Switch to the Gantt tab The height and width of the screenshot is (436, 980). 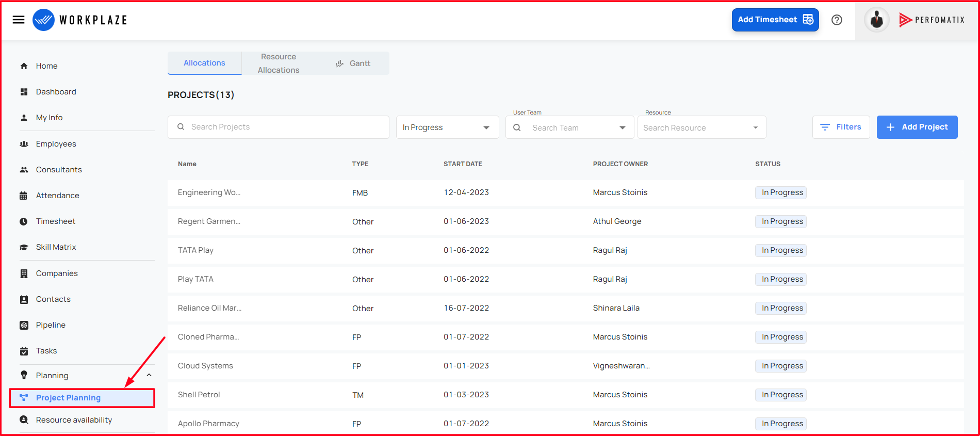coord(353,63)
